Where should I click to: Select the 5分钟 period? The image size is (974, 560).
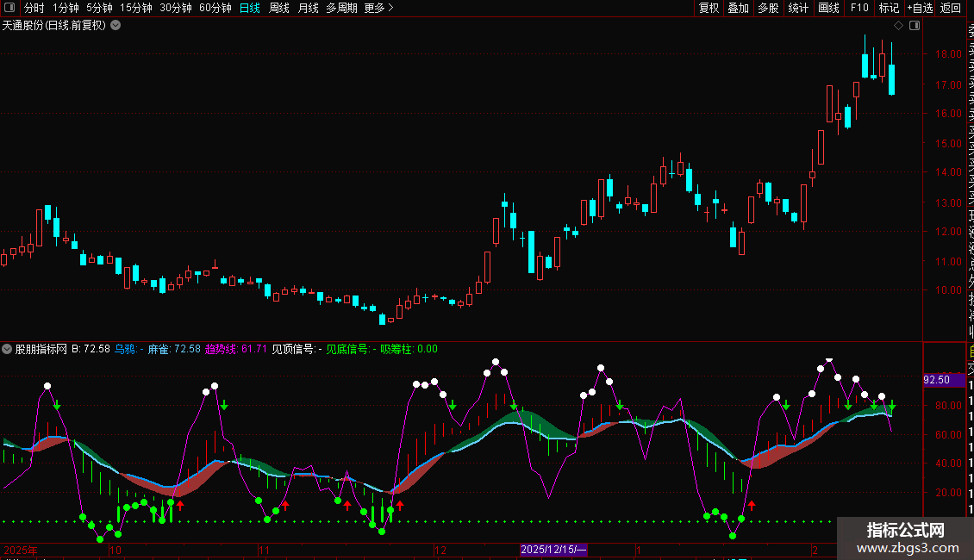click(x=99, y=8)
